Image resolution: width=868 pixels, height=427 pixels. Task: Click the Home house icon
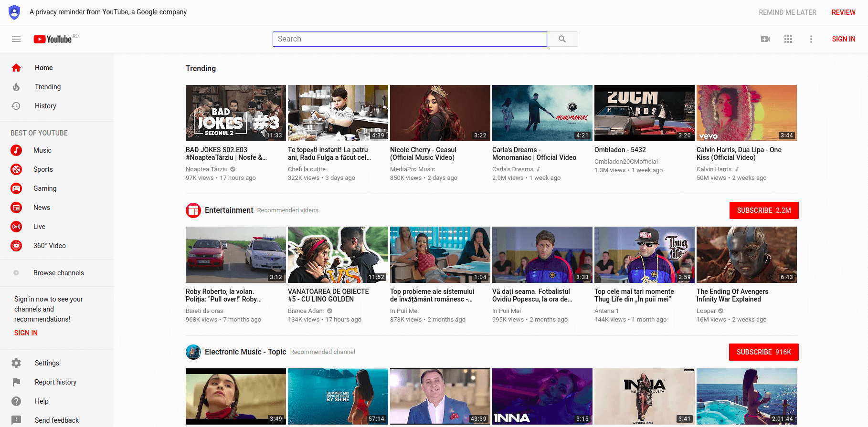pyautogui.click(x=16, y=68)
